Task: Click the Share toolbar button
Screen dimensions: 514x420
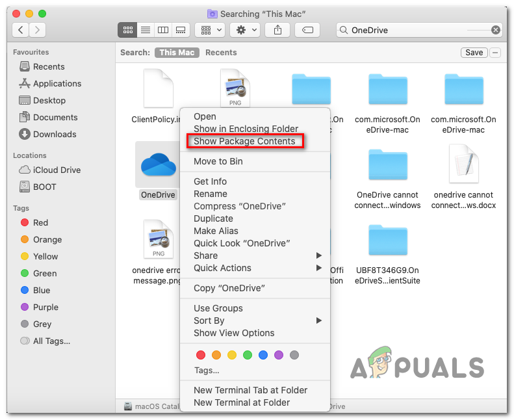Action: pyautogui.click(x=277, y=30)
